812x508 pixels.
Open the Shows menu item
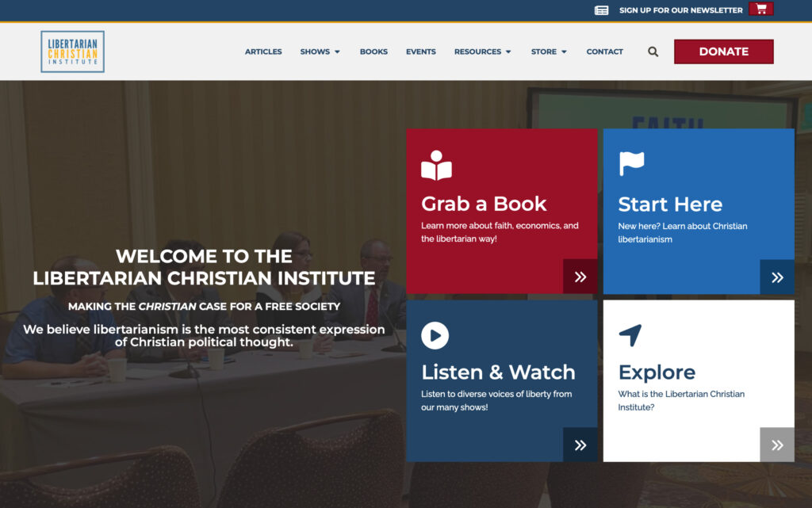(x=315, y=52)
